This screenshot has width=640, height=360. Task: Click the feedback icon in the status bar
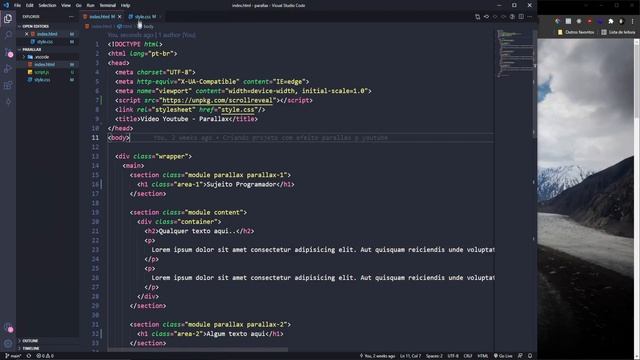click(x=520, y=356)
